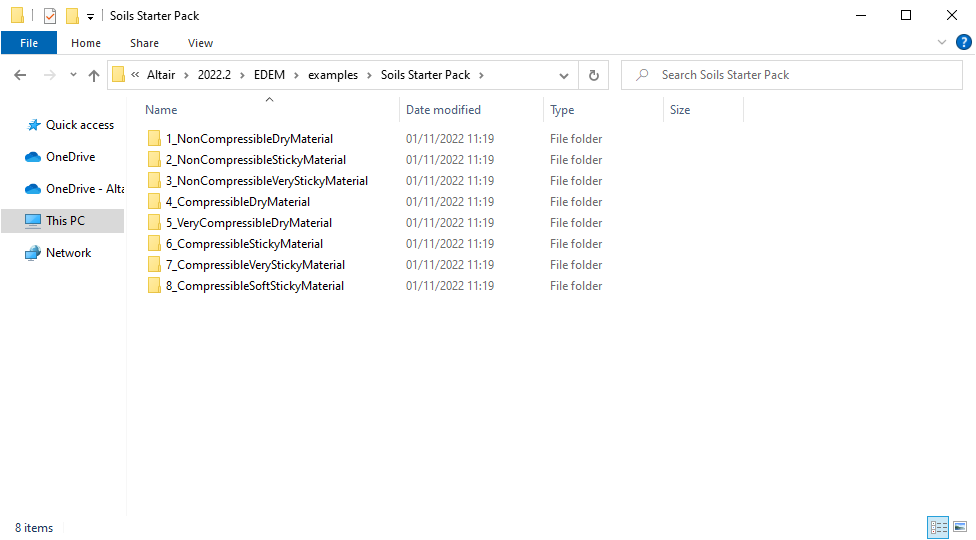Open the 1_NonCompressibleDryMaterial folder icon
The height and width of the screenshot is (540, 976).
pyautogui.click(x=154, y=138)
